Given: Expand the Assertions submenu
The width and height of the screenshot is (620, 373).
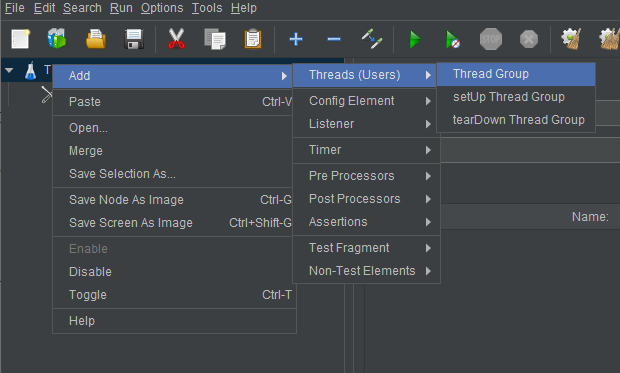Looking at the screenshot, I should (x=367, y=222).
